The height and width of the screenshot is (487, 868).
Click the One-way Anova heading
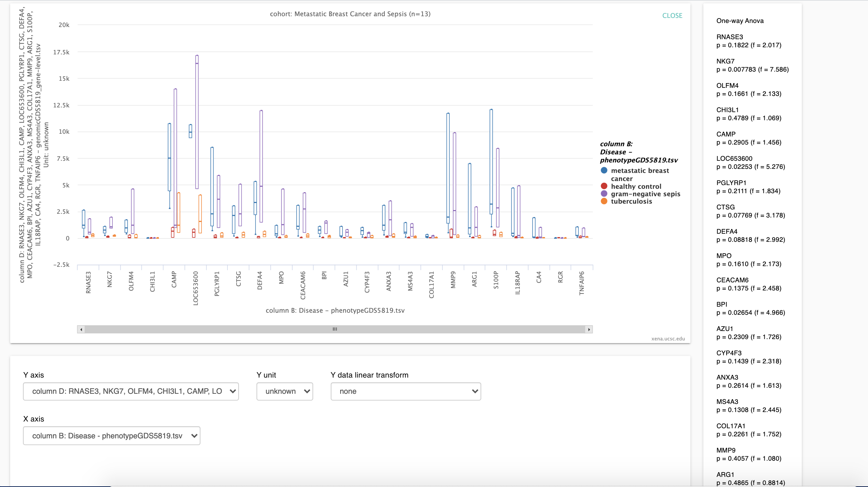(740, 21)
